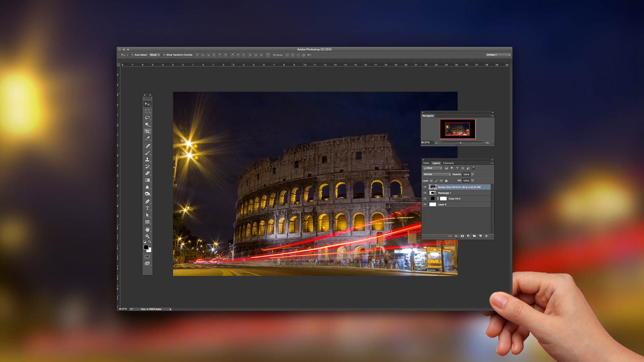
Task: Pick the Eyedropper tool
Action: click(147, 138)
